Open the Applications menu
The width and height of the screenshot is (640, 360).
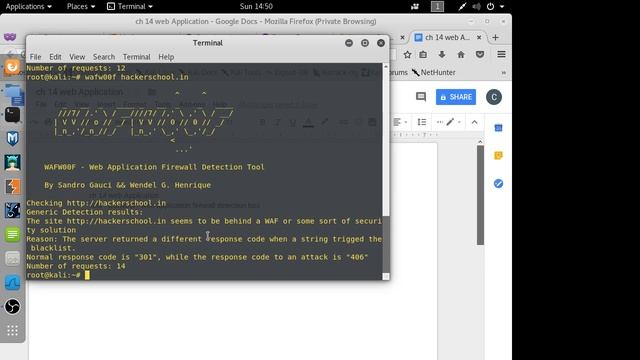click(x=29, y=7)
